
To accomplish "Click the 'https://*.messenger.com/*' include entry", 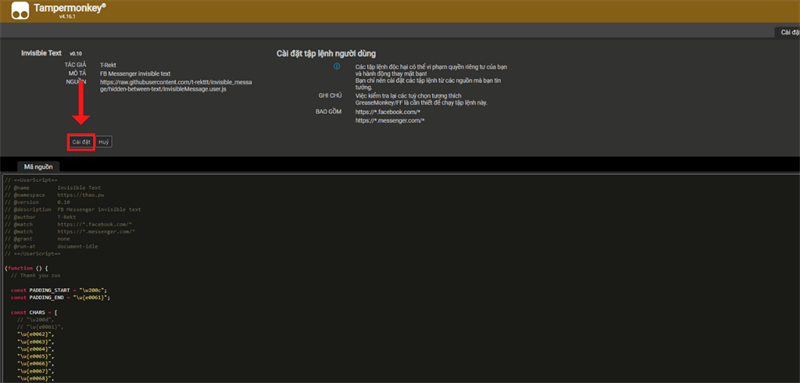I will click(390, 121).
